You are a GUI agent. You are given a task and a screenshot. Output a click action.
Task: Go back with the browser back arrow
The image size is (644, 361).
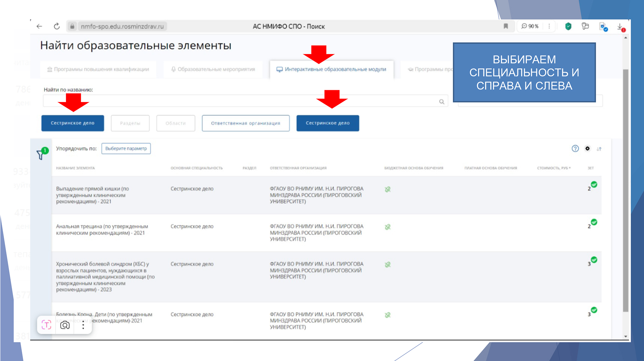pos(39,26)
